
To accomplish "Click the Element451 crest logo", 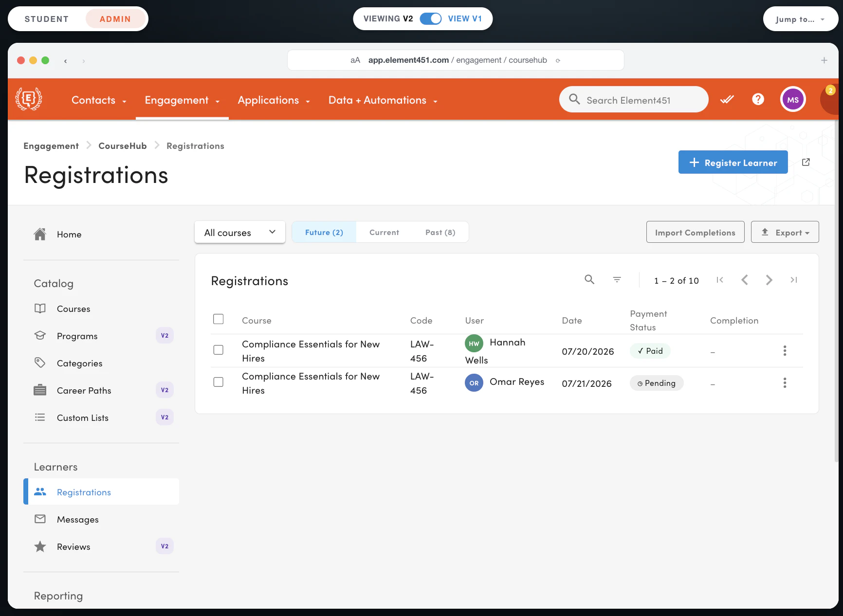I will click(x=29, y=99).
